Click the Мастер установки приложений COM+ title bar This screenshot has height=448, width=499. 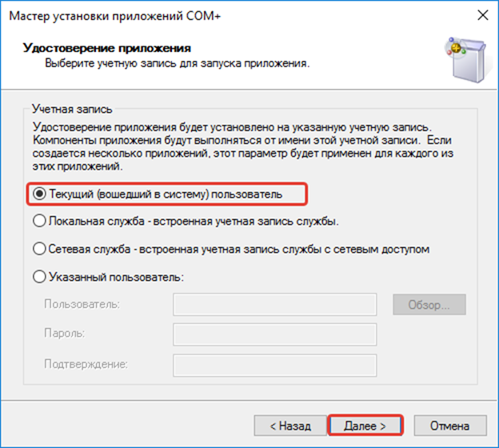(115, 16)
